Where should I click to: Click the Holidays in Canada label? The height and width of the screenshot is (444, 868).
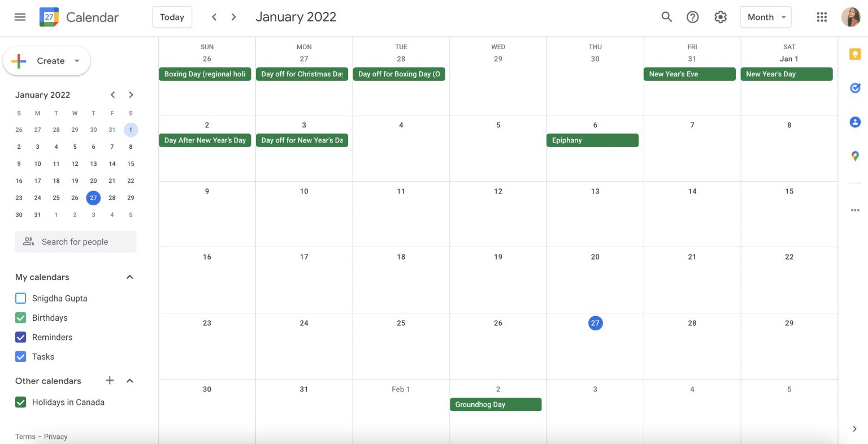(x=68, y=402)
